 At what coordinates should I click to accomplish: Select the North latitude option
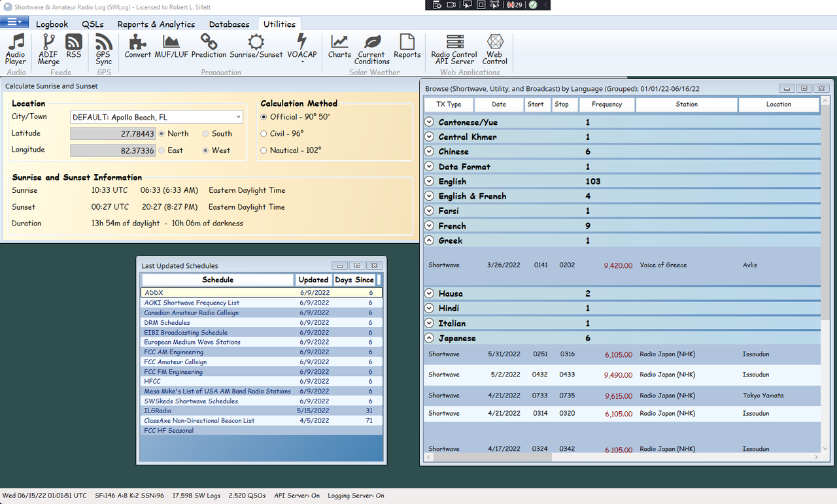tap(173, 133)
